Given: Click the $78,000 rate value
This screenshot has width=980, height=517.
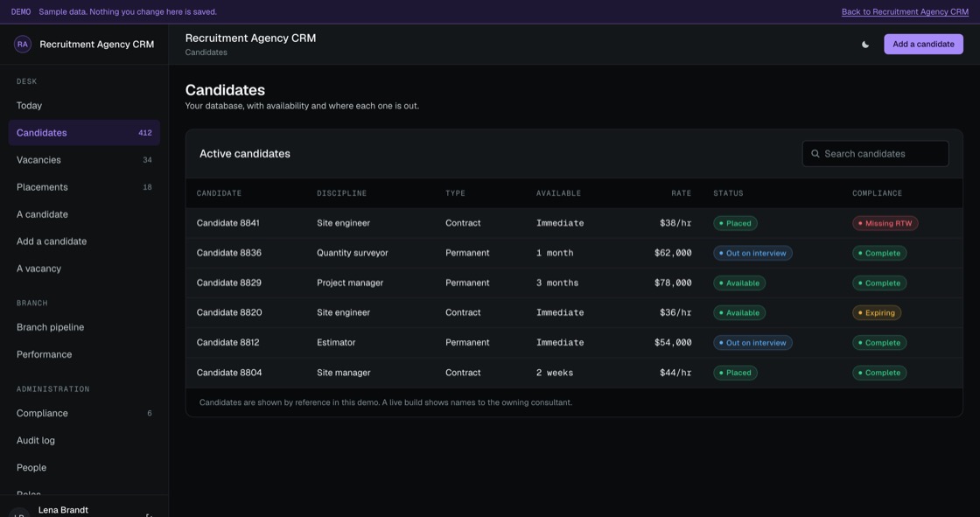Looking at the screenshot, I should point(673,283).
